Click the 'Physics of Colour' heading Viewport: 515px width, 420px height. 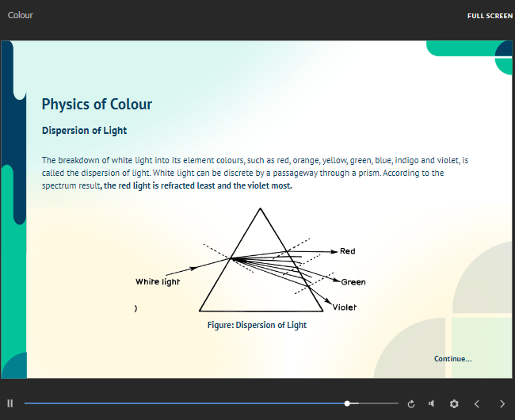[x=97, y=105]
